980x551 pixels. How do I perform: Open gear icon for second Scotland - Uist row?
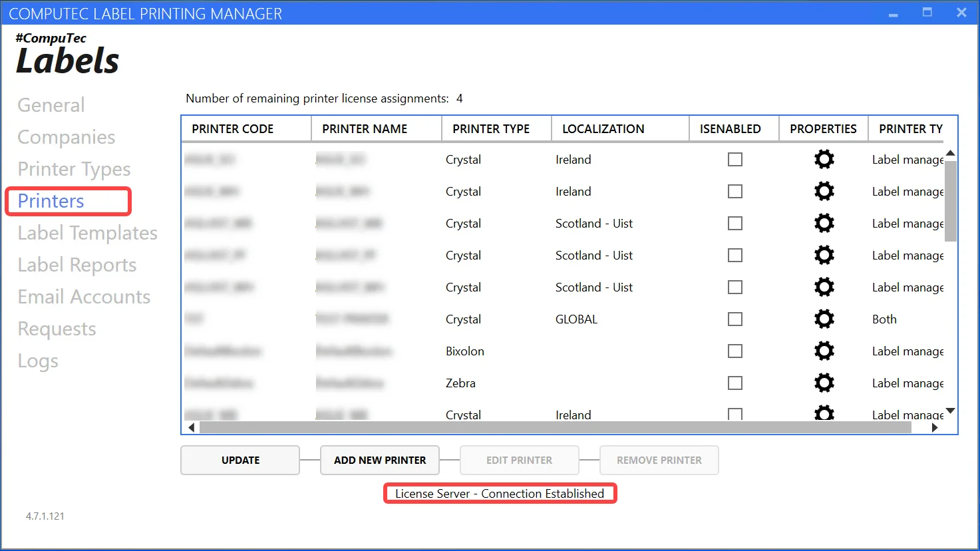pyautogui.click(x=824, y=256)
